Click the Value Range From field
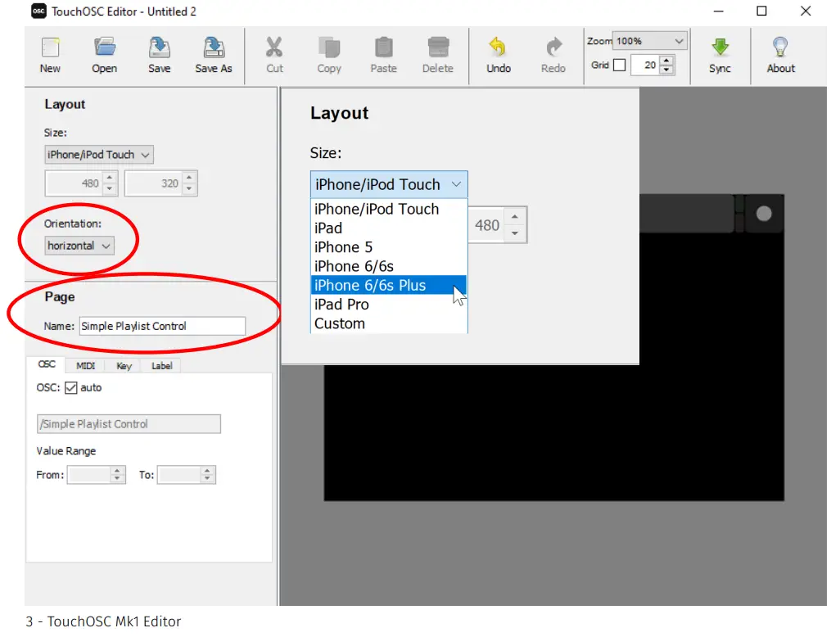This screenshot has height=637, width=840. (x=89, y=475)
